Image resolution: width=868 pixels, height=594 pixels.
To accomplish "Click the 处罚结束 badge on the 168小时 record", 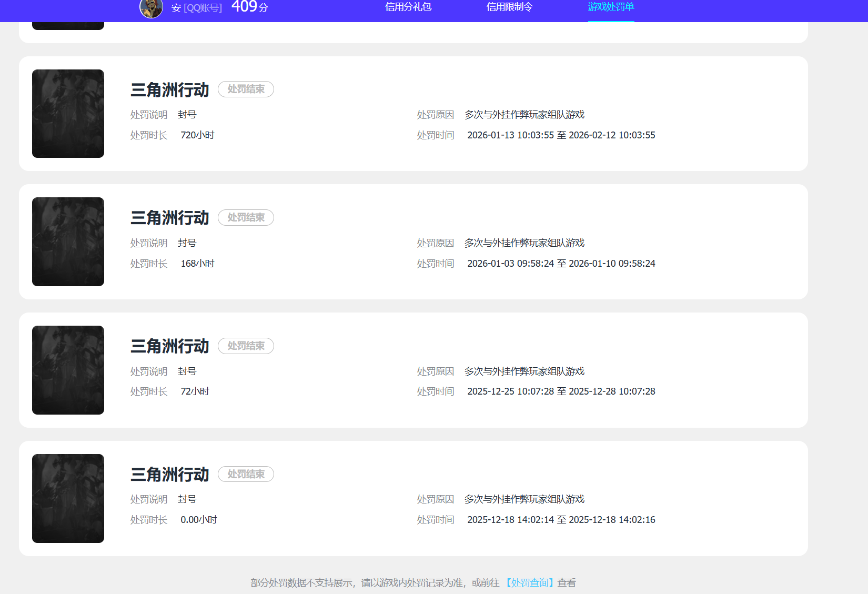I will pyautogui.click(x=246, y=218).
